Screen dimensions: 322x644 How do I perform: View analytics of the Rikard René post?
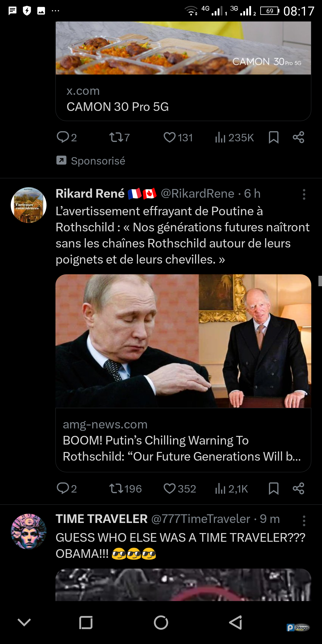coord(220,489)
